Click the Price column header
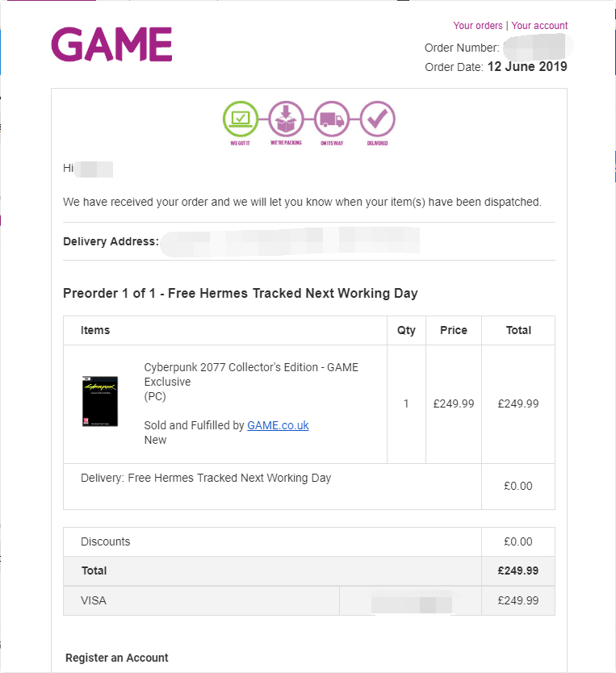 [x=454, y=330]
